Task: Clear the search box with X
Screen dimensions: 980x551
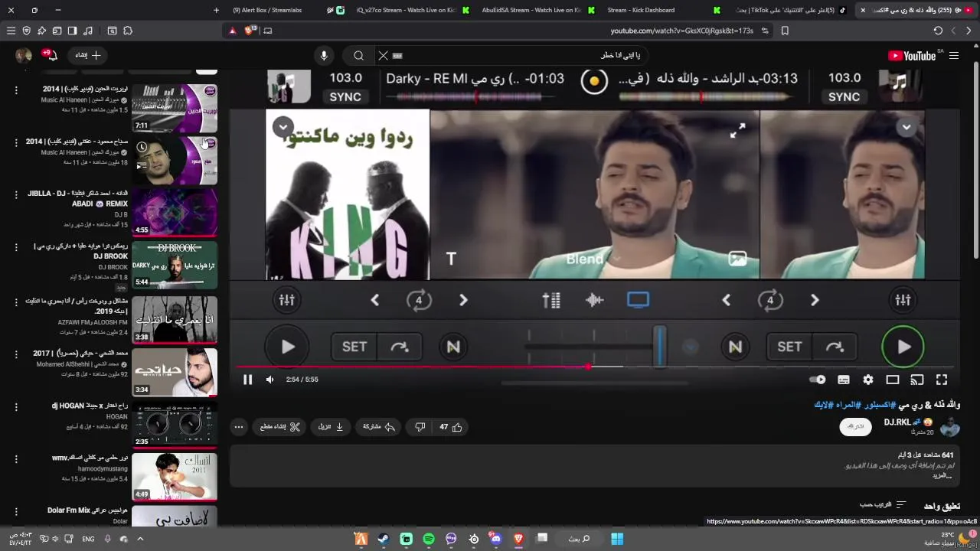Action: 383,55
